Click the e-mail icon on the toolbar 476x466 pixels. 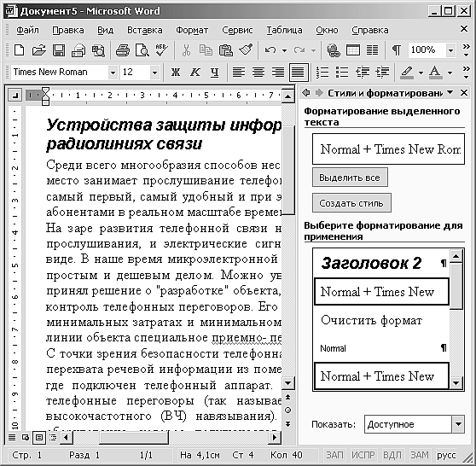tap(78, 50)
